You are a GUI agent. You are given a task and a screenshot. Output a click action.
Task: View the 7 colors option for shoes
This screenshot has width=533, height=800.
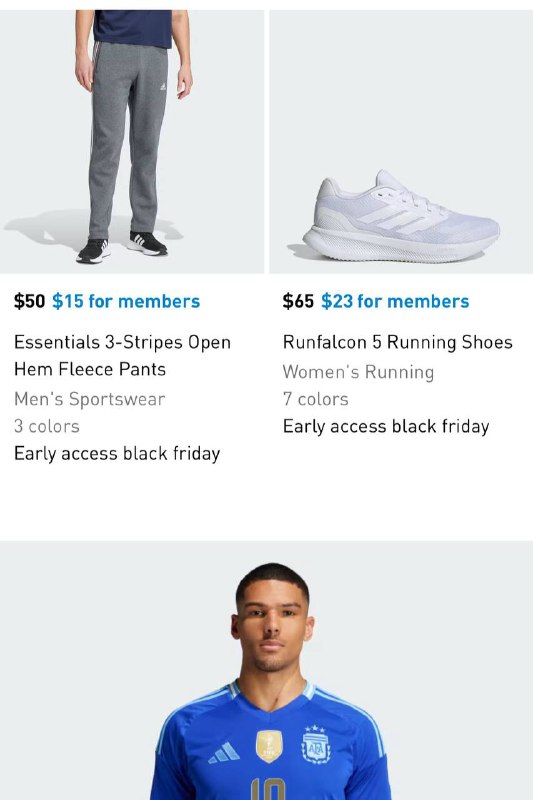[x=316, y=399]
